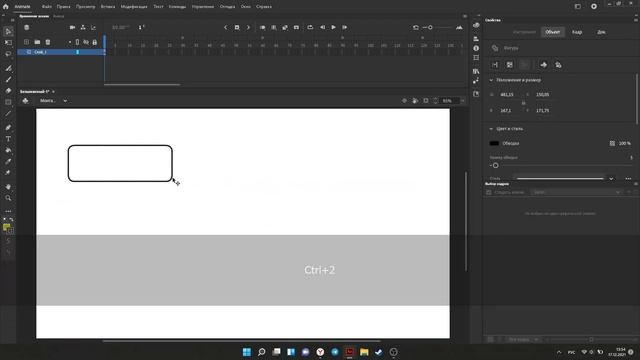Toggle layer outline highlight column
Viewport: 640px width, 360px height.
[x=78, y=42]
